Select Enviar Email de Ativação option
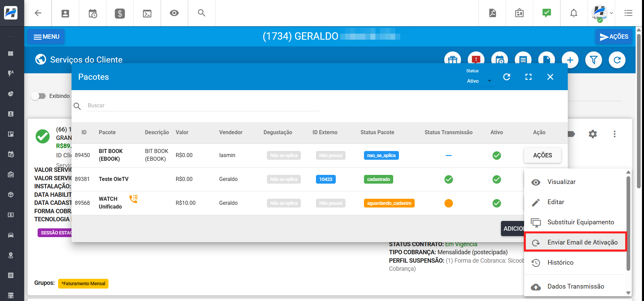 click(x=582, y=242)
